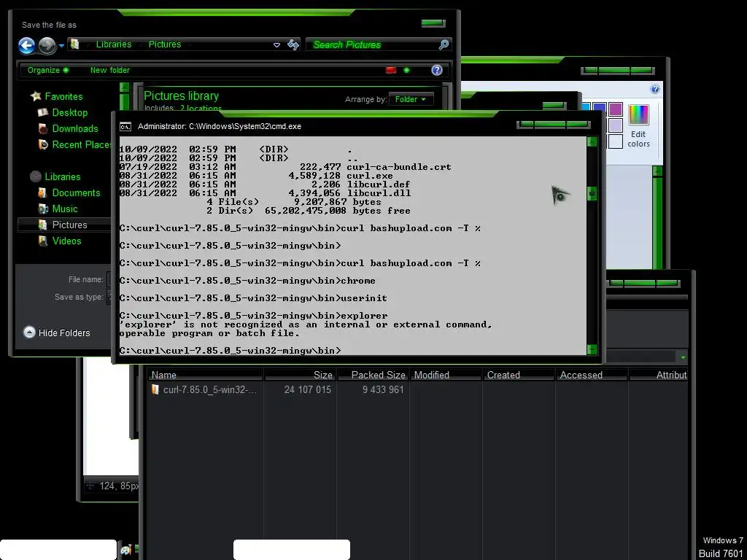Click down arrow of cmd scrollbar
The image size is (747, 560).
[x=592, y=349]
